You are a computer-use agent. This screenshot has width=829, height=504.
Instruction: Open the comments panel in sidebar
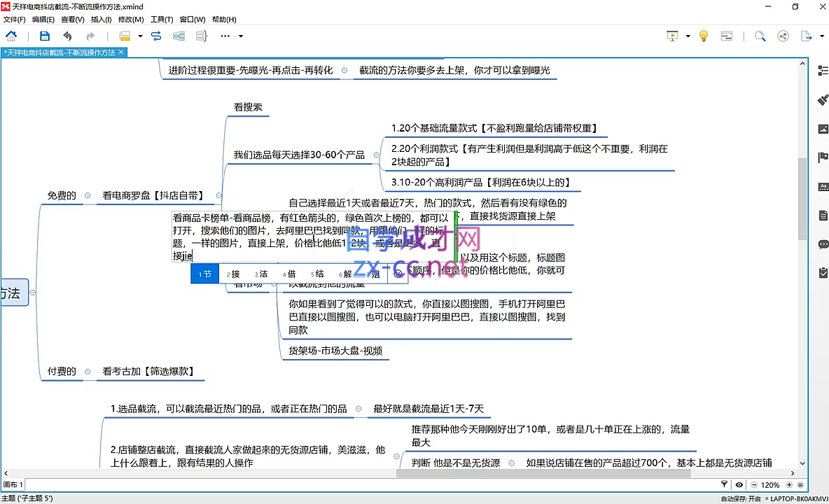(x=823, y=244)
